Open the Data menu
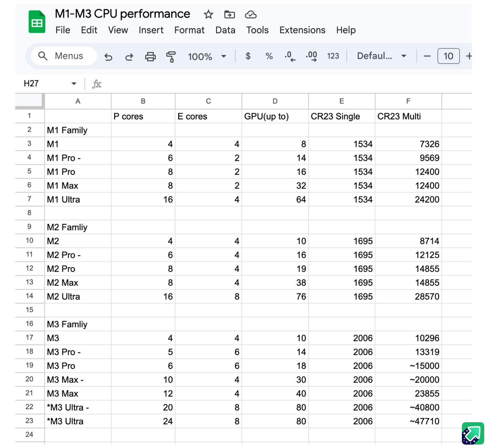 click(x=225, y=30)
